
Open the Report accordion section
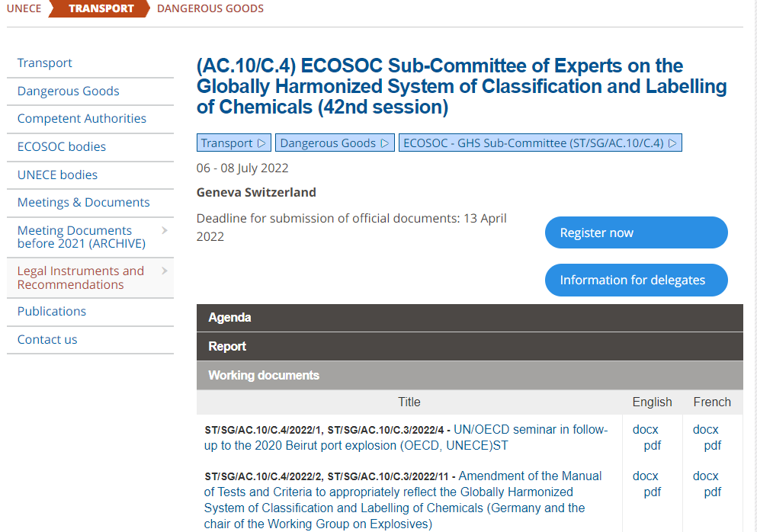pyautogui.click(x=469, y=346)
